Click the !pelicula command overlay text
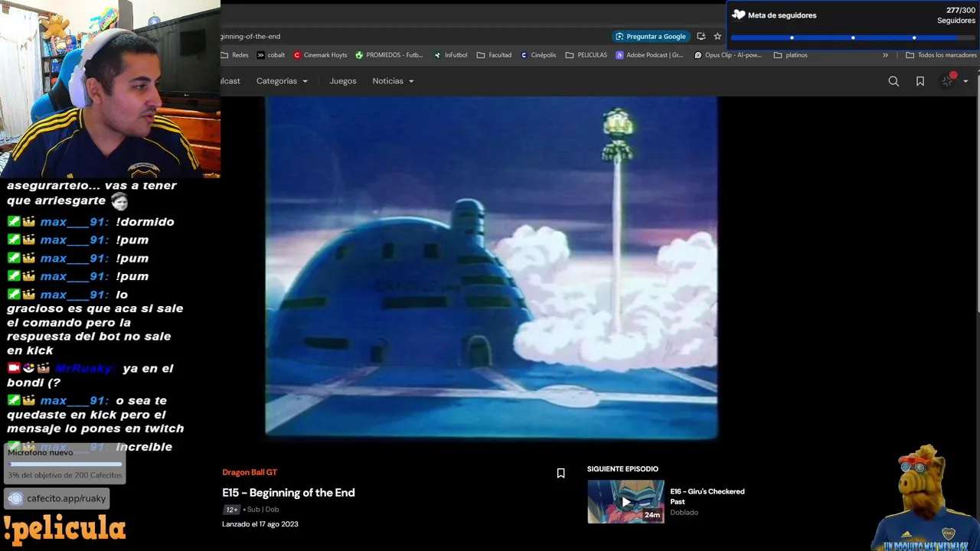 (x=64, y=528)
